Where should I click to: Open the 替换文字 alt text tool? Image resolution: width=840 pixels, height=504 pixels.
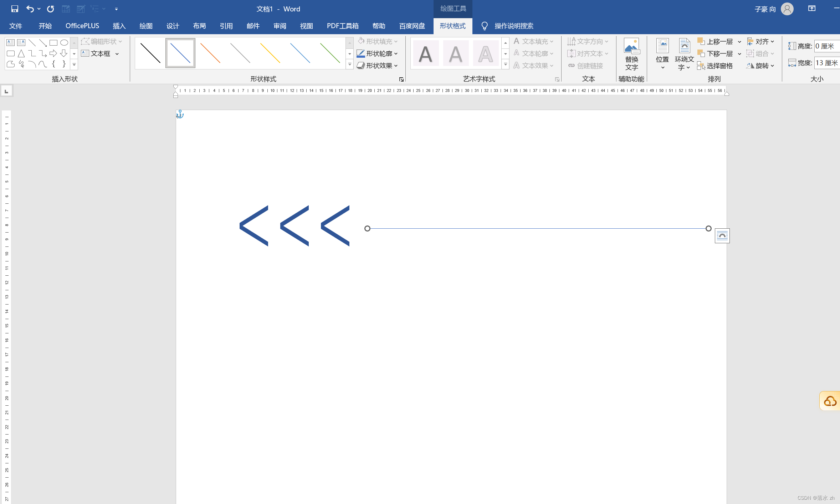[x=631, y=54]
